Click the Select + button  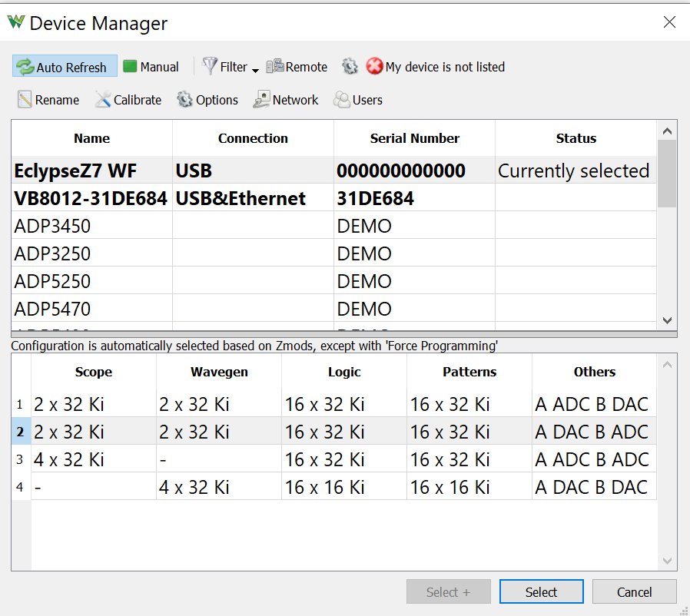click(449, 591)
